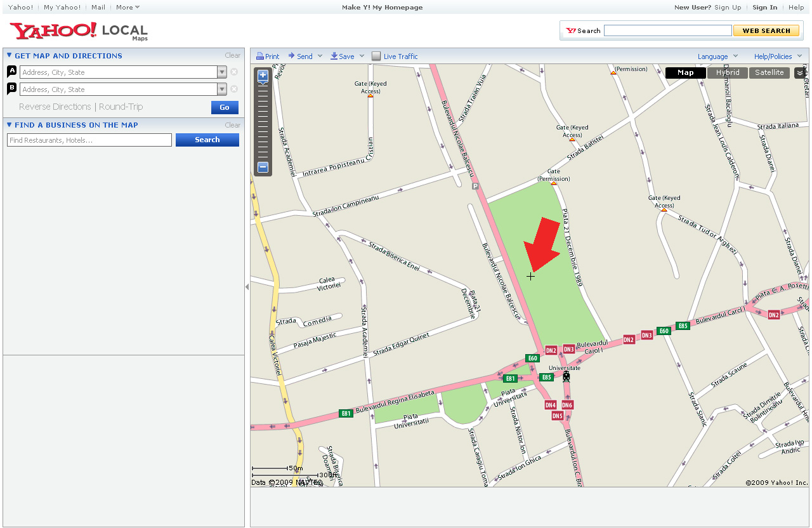Focus the Find Restaurants, Hotels input
The width and height of the screenshot is (812, 528).
[x=89, y=140]
